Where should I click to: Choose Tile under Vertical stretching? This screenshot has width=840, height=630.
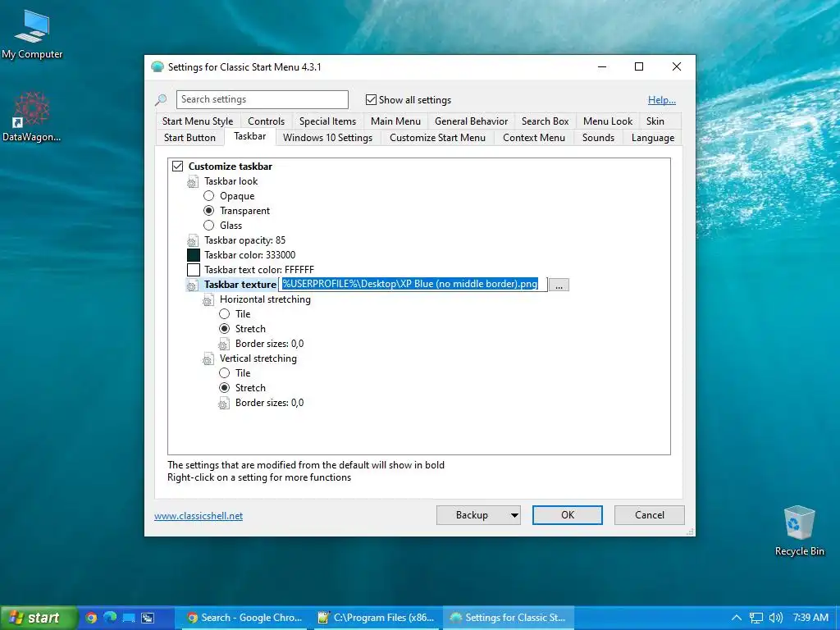tap(225, 373)
